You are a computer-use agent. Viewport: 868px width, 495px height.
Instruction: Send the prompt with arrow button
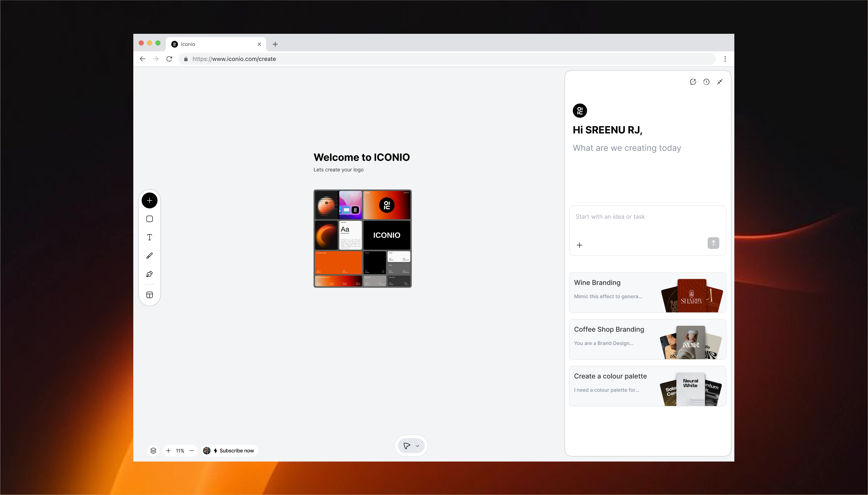tap(713, 243)
